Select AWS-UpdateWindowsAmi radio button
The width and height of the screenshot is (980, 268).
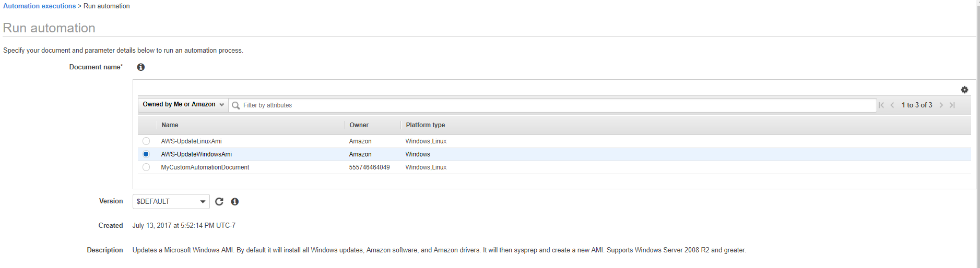(x=146, y=154)
